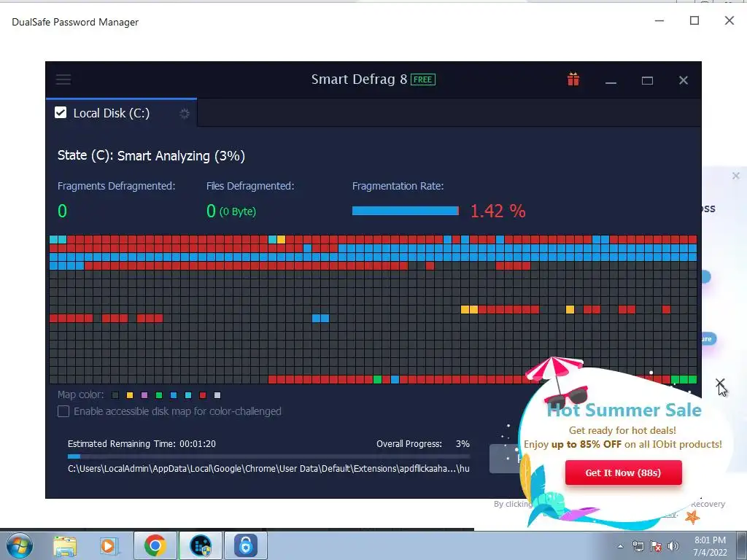747x560 pixels.
Task: Open Local Disk (C:) gear settings
Action: pyautogui.click(x=185, y=113)
